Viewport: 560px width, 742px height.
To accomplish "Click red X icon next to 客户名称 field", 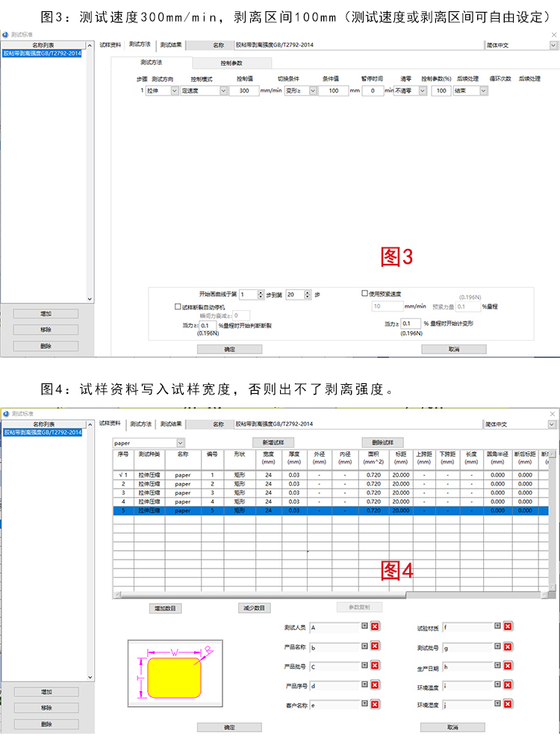I will [375, 704].
